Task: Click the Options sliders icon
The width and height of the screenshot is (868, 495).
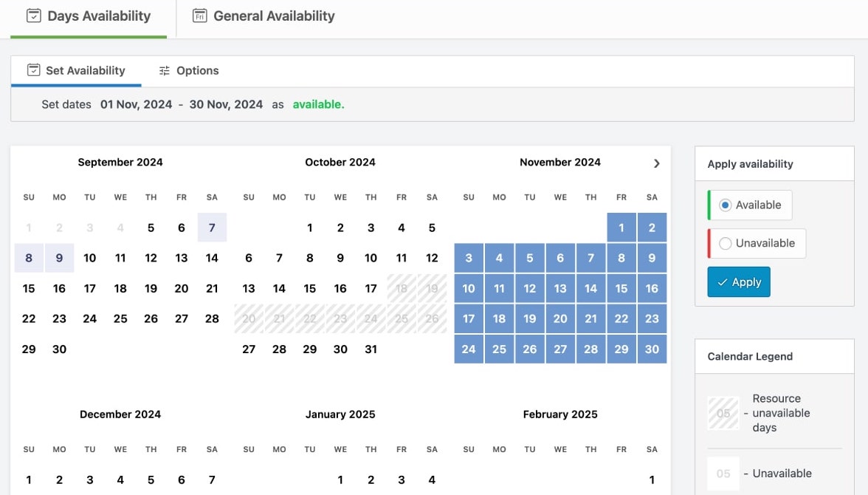Action: point(165,71)
